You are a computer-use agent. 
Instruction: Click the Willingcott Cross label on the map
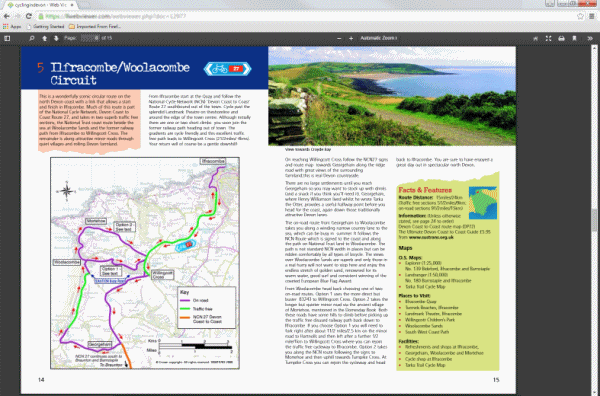pos(163,274)
